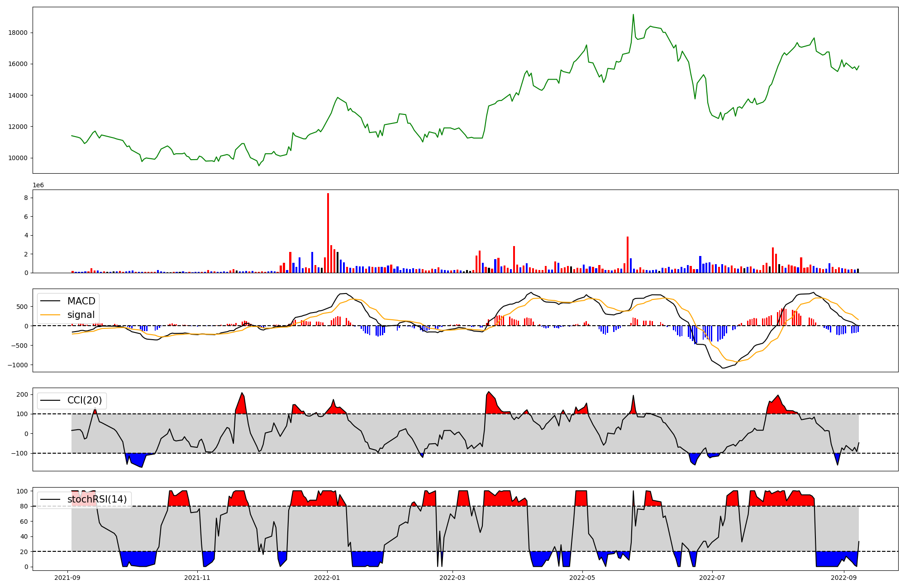Click the 2022-07 date tick label
This screenshot has width=905, height=588.
[x=712, y=578]
